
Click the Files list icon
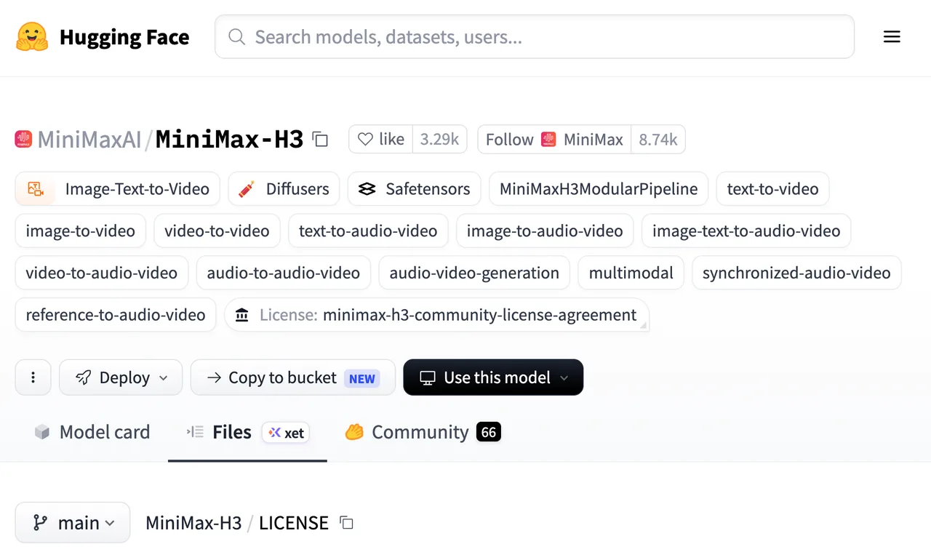click(194, 432)
